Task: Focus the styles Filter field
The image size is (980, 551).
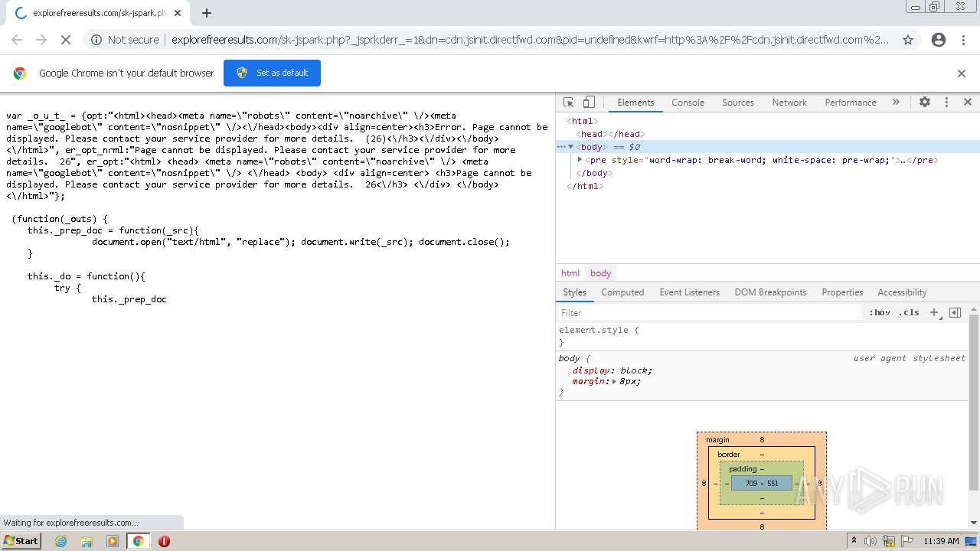Action: click(x=710, y=312)
